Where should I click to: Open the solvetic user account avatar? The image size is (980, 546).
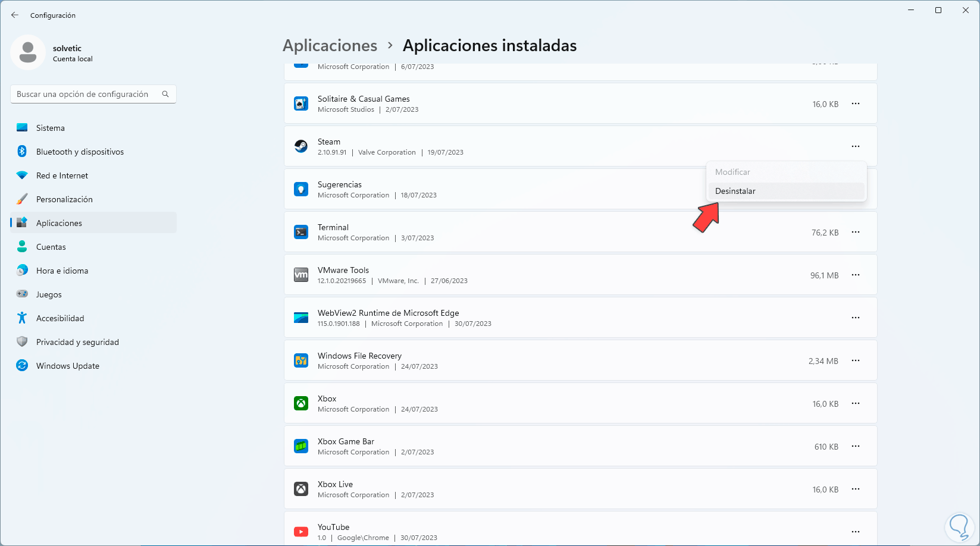[28, 52]
